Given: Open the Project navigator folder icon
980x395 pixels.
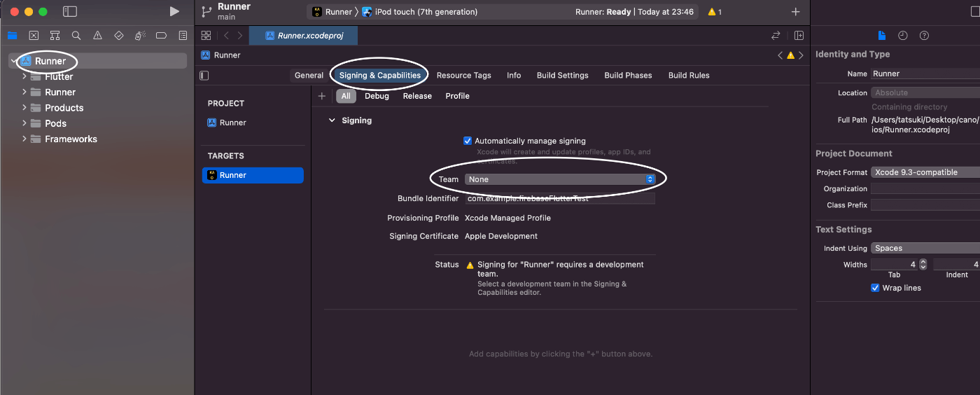Looking at the screenshot, I should pyautogui.click(x=12, y=35).
